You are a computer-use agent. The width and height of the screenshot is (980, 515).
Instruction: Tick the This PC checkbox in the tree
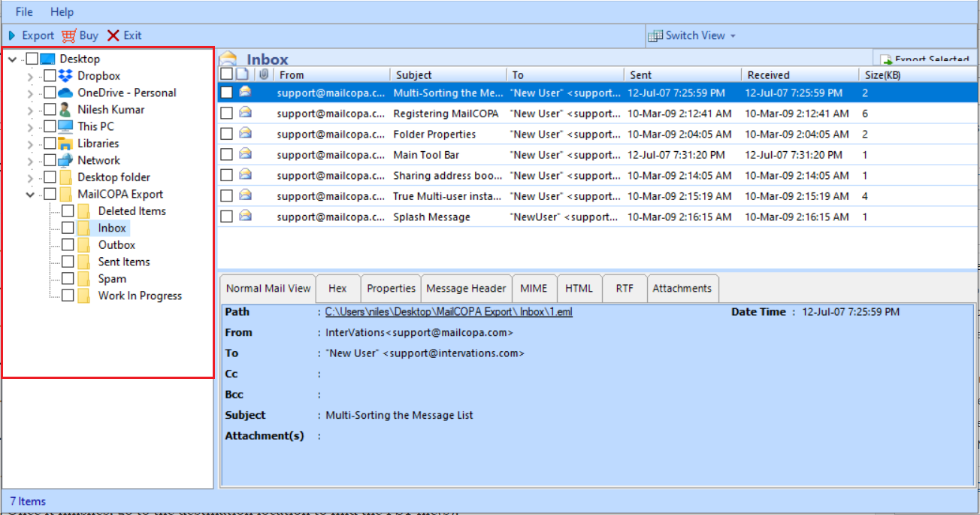(50, 126)
